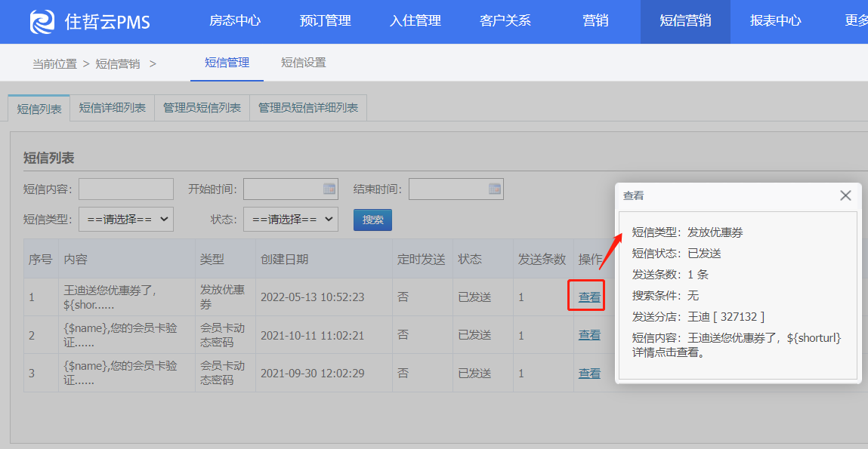Screen dimensions: 868x449
Task: Open the 报表中心 menu
Action: coord(776,21)
